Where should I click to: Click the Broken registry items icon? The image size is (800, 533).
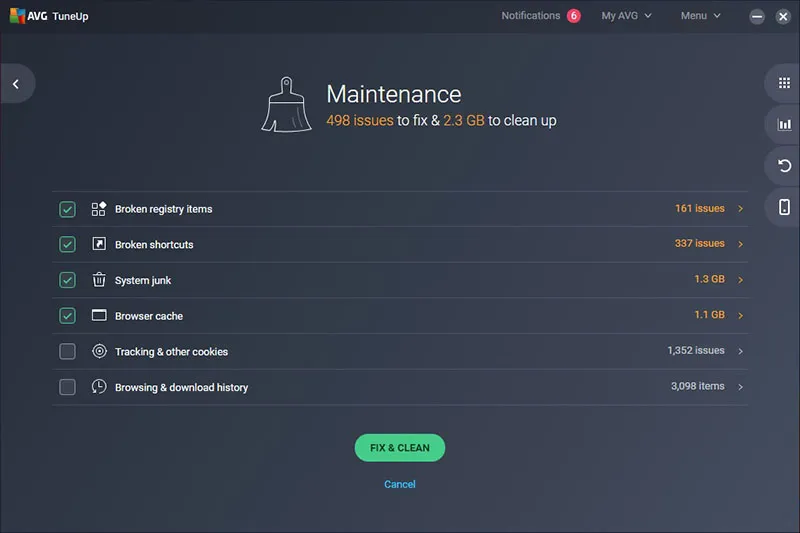[98, 209]
